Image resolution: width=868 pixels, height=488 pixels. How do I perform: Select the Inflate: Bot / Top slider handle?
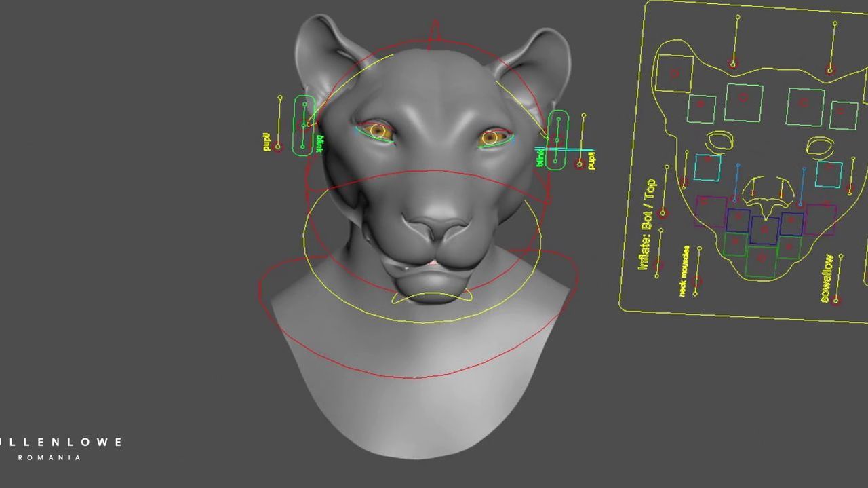click(x=664, y=214)
